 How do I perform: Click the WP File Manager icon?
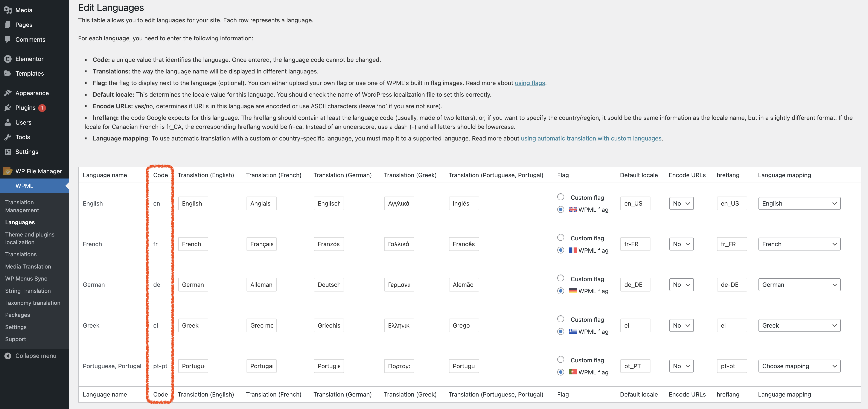tap(8, 171)
